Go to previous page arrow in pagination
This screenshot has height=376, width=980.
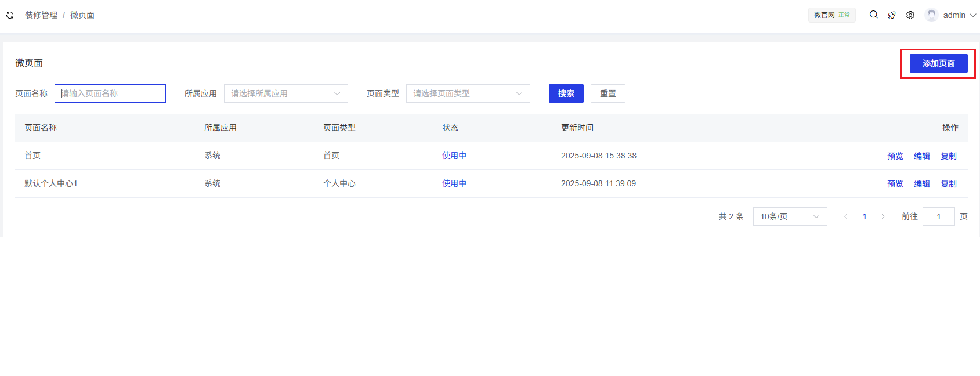click(x=845, y=216)
